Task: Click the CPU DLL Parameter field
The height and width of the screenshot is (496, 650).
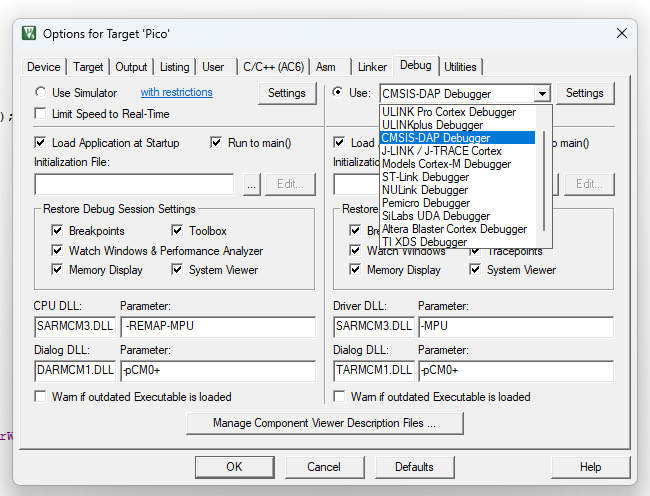Action: point(217,327)
